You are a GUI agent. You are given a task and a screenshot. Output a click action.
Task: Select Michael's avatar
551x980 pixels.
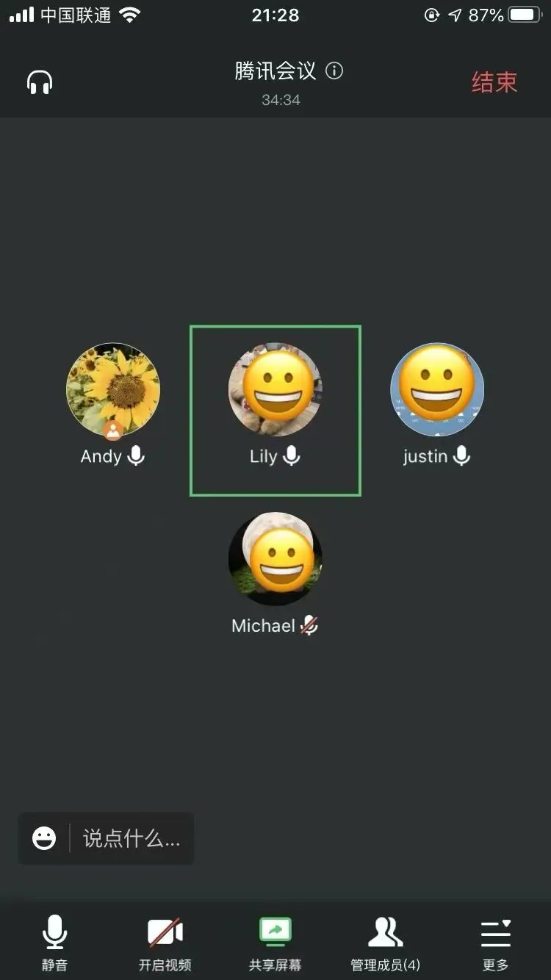click(x=275, y=559)
